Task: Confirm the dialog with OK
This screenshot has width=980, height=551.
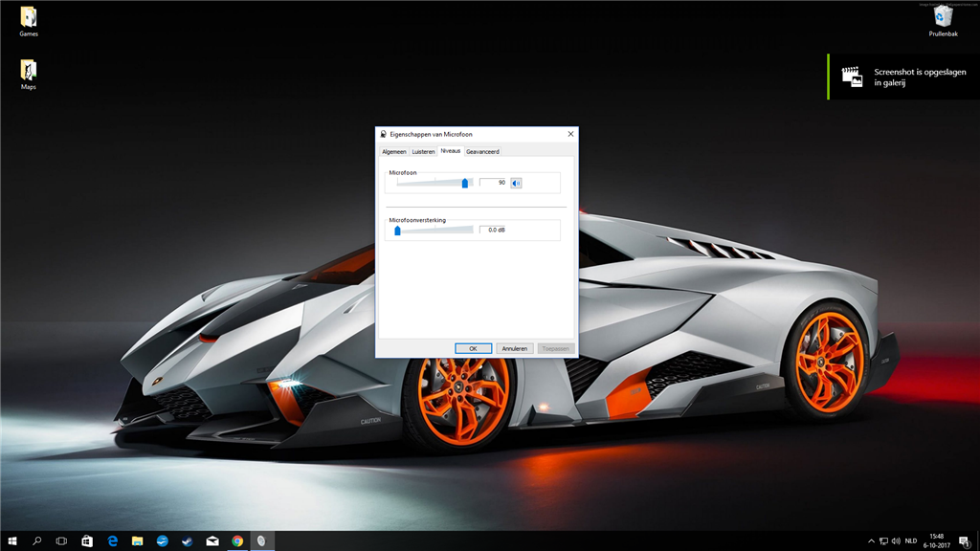Action: click(x=473, y=348)
